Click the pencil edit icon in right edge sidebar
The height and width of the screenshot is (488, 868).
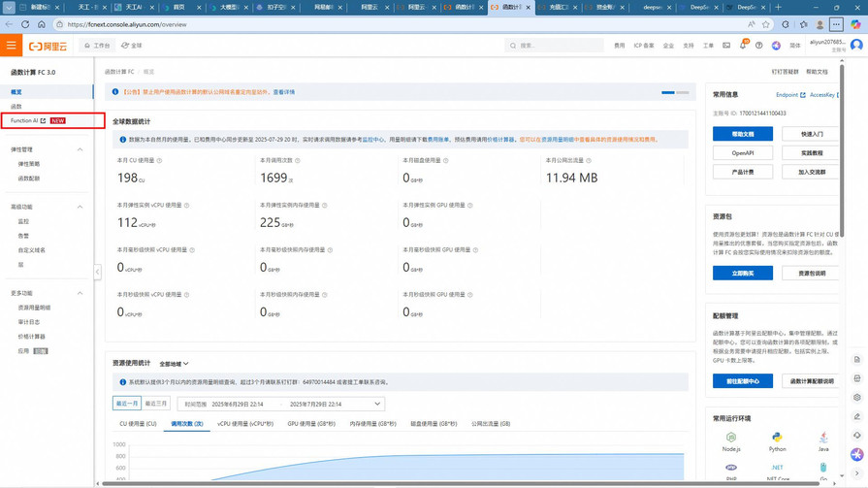tap(857, 416)
